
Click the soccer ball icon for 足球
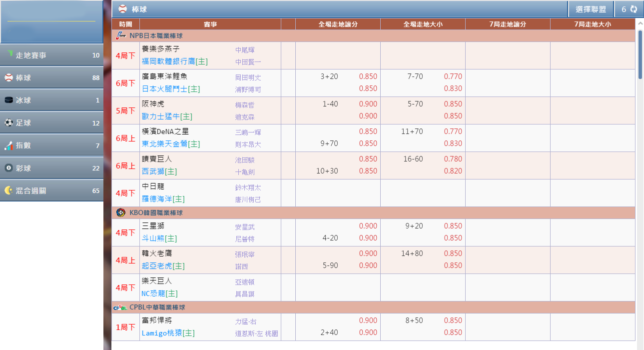click(8, 122)
